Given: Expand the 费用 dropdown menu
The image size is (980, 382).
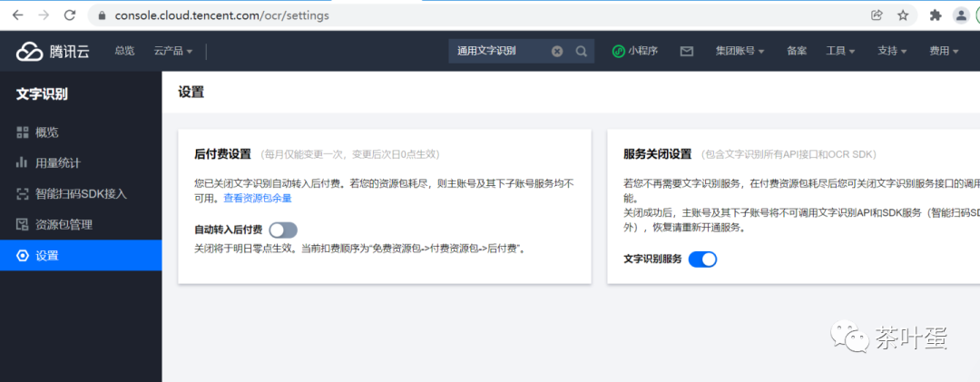Looking at the screenshot, I should click(x=944, y=52).
